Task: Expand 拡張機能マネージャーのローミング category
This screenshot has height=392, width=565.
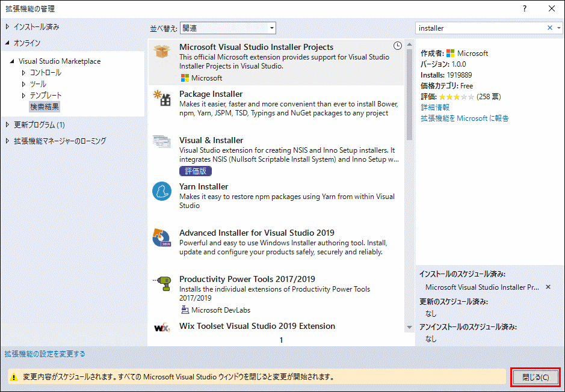Action: [x=7, y=141]
